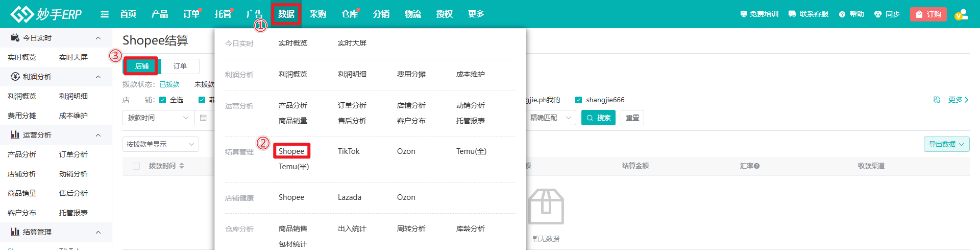Expand 更多 shop filters
This screenshot has height=250, width=980.
958,100
